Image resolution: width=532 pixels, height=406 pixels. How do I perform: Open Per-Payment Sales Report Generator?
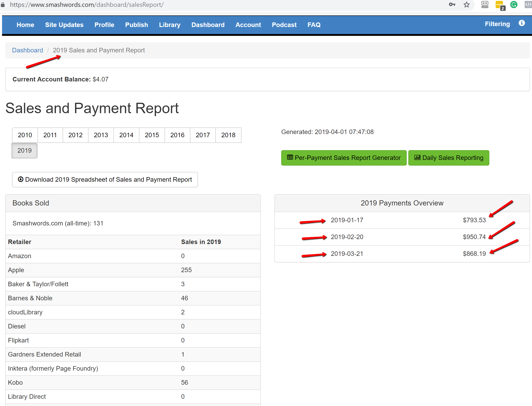pyautogui.click(x=344, y=158)
